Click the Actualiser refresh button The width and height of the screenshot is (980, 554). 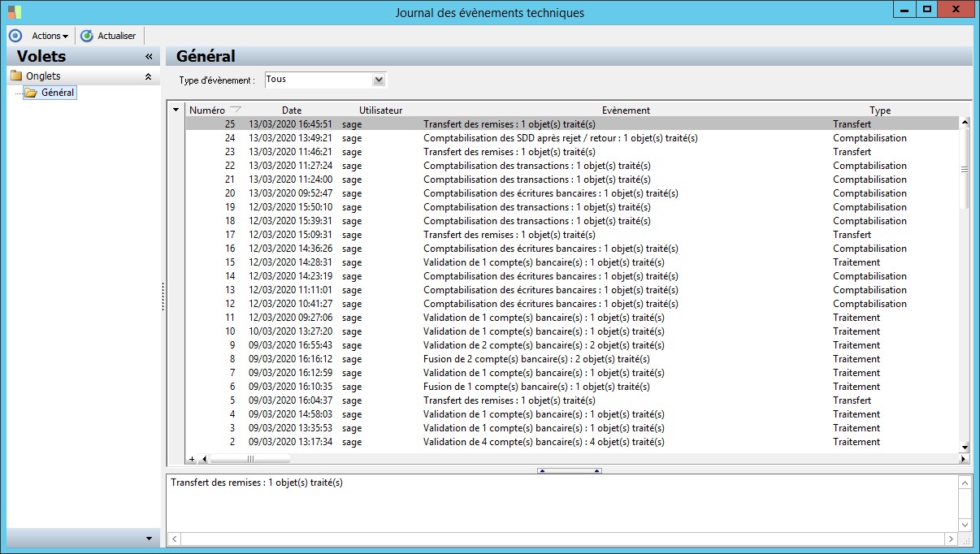(x=109, y=36)
